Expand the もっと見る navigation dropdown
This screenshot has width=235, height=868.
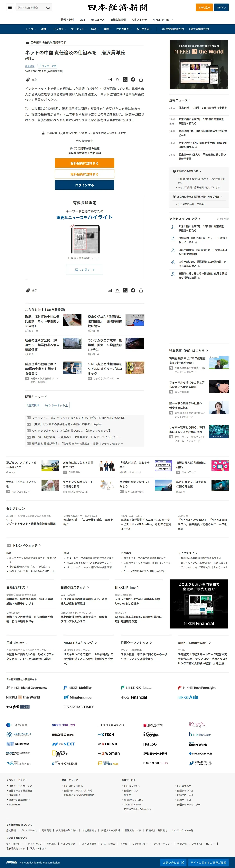click(144, 29)
